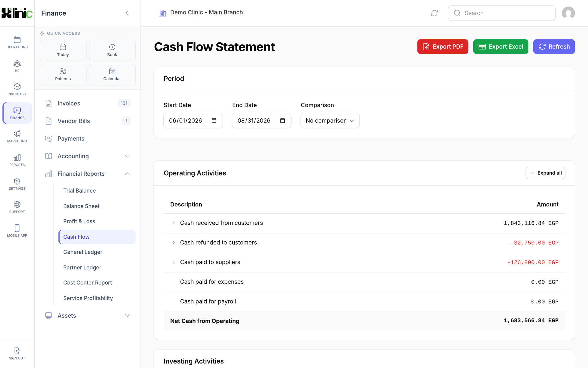Open Start Date calendar picker icon
588x368 pixels.
coord(214,120)
